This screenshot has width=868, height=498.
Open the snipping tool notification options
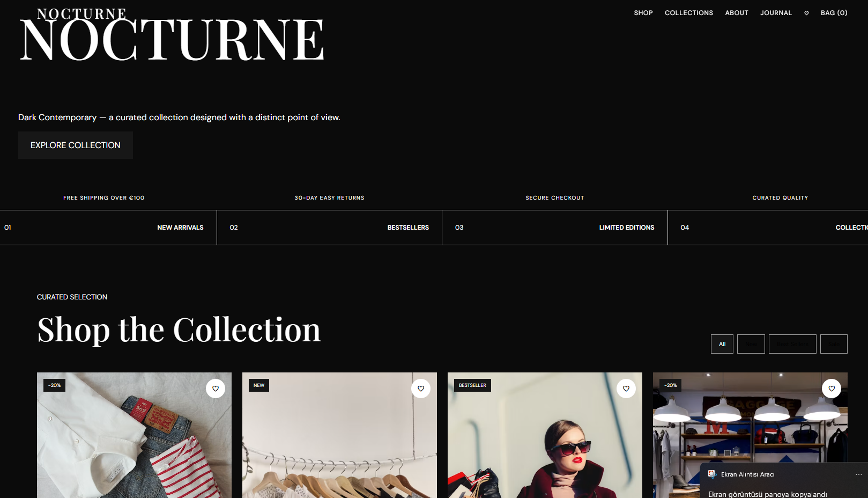(858, 474)
